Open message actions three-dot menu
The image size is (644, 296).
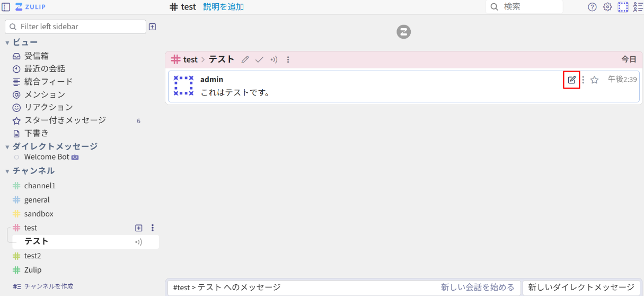coord(583,80)
